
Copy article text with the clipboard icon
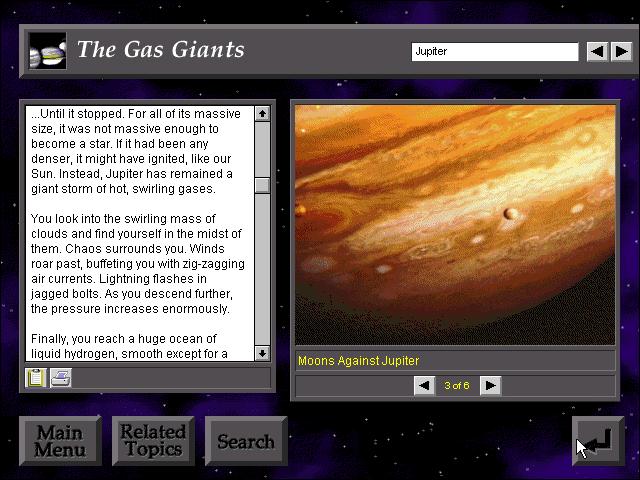[x=36, y=377]
